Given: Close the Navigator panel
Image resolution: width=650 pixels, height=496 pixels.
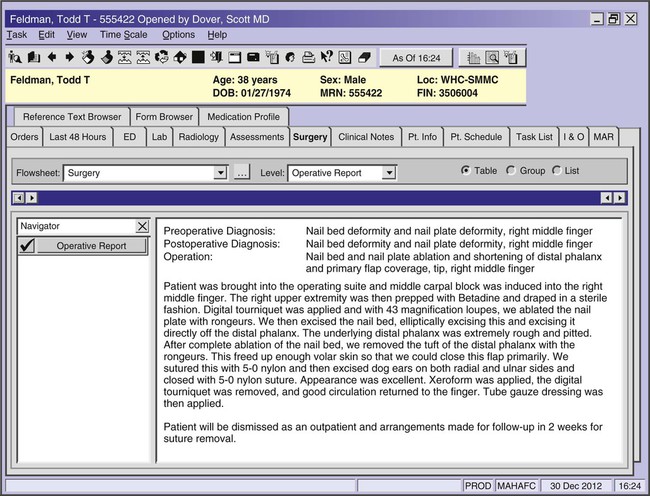Looking at the screenshot, I should point(142,226).
